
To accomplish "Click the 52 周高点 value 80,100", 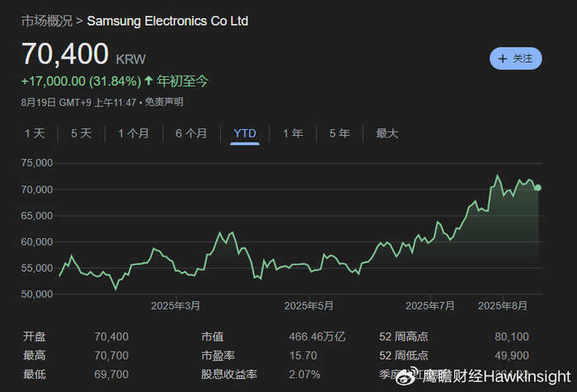I will click(512, 337).
